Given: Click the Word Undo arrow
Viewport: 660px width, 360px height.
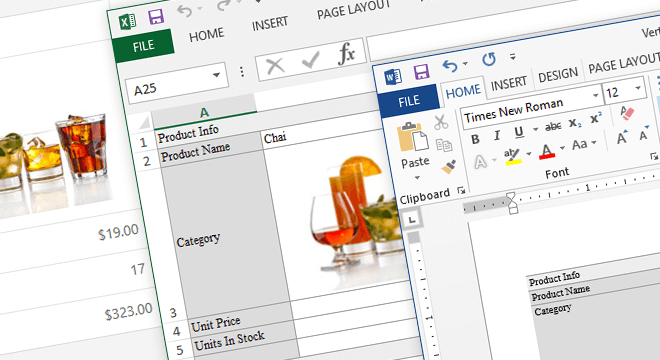Looking at the screenshot, I should coord(450,66).
